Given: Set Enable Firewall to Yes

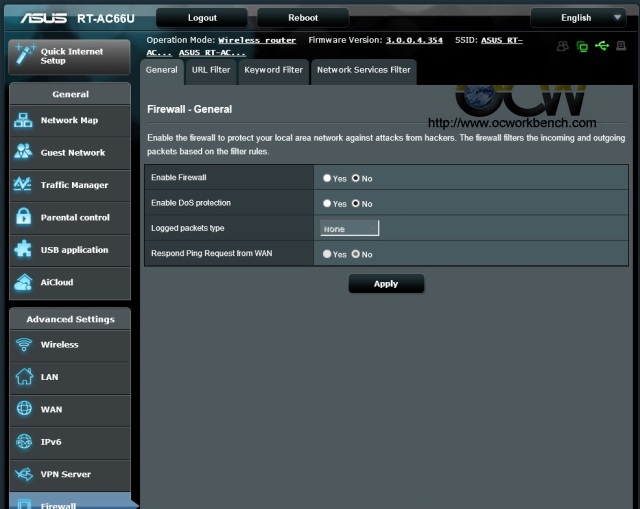Looking at the screenshot, I should click(327, 178).
